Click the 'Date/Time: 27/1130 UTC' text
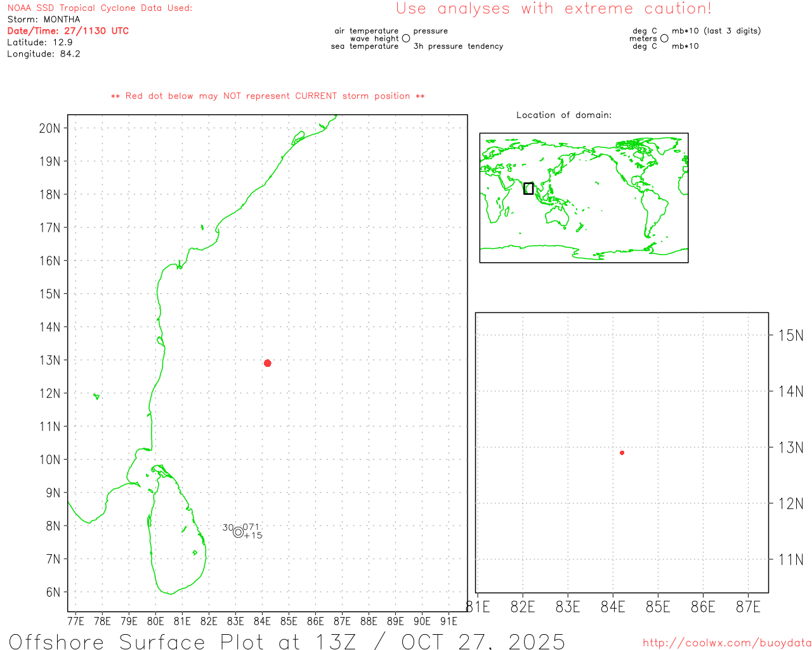 (x=68, y=31)
